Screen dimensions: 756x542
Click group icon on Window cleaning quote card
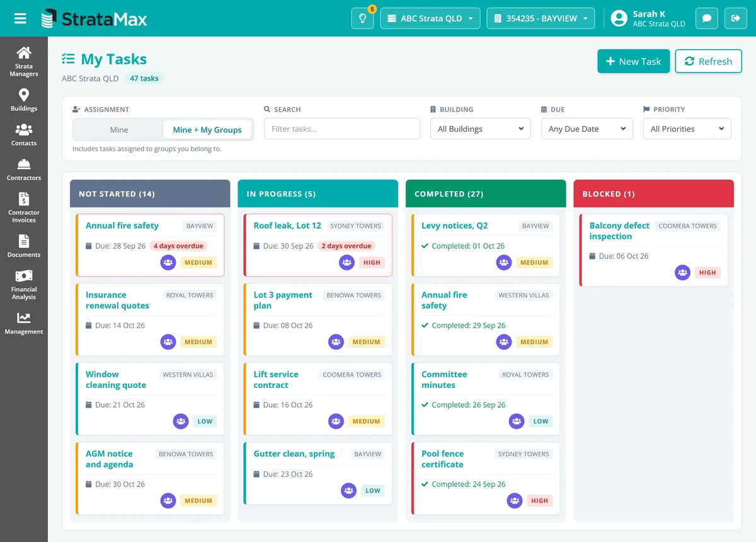[181, 422]
